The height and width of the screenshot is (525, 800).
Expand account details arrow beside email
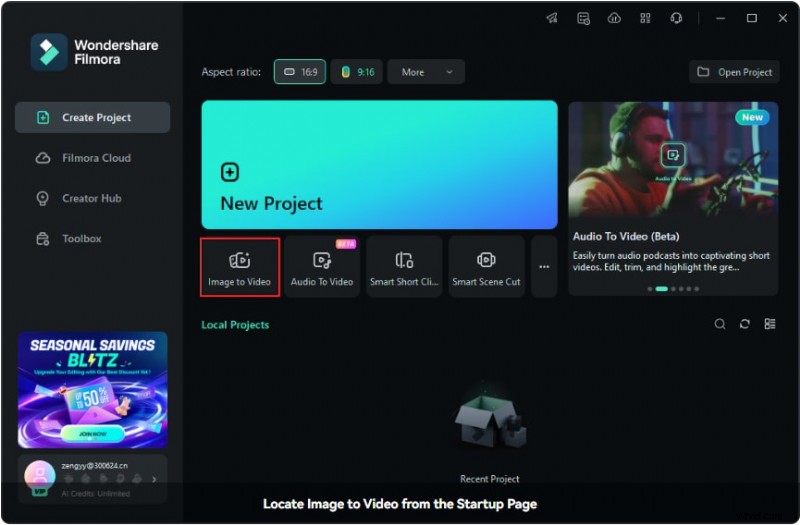[154, 480]
